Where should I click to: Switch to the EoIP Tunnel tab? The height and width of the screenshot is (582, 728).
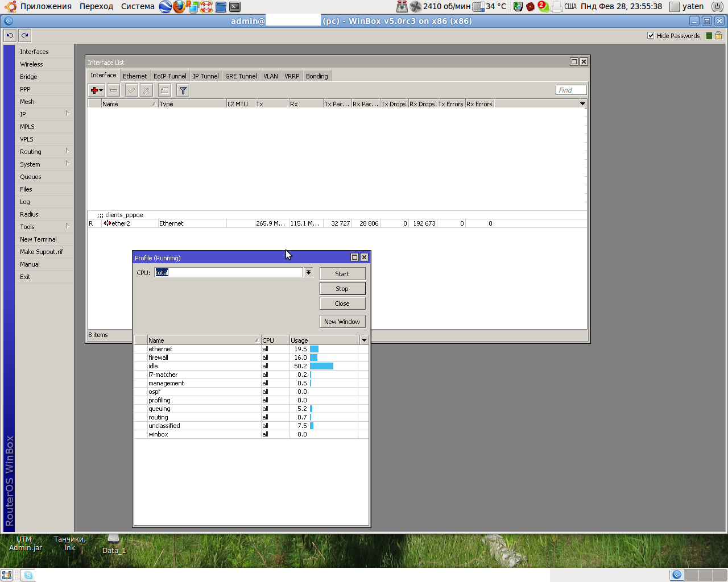tap(169, 76)
